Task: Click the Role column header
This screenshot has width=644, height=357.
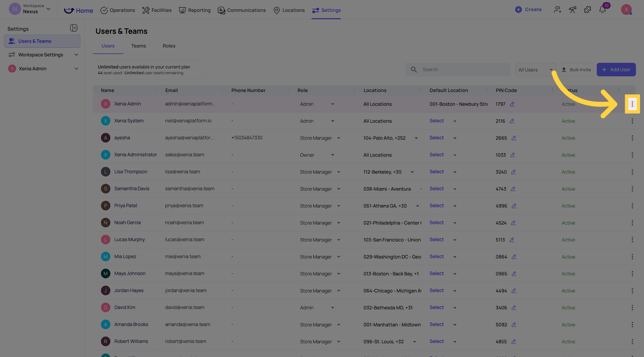Action: click(x=303, y=90)
